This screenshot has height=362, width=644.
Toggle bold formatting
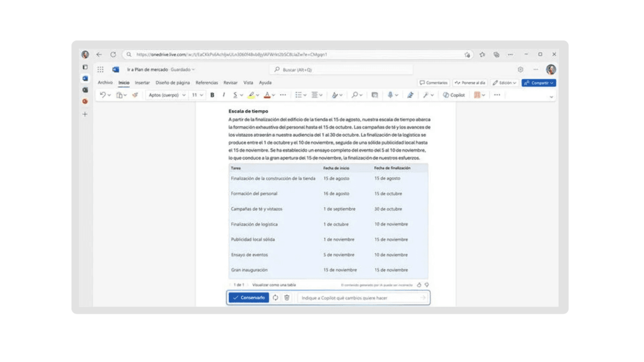coord(212,95)
